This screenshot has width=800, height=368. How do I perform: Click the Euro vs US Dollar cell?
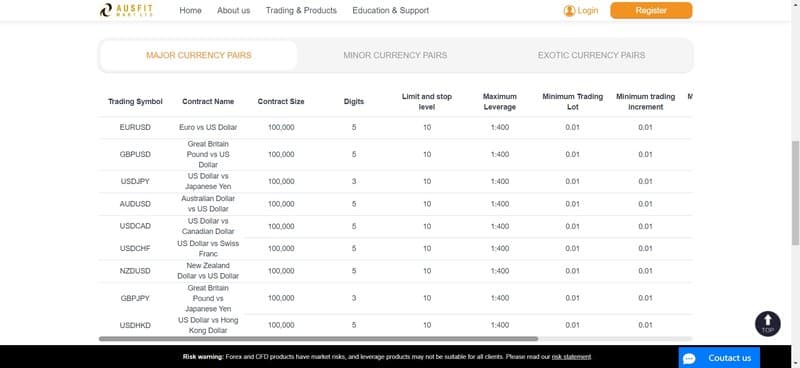(208, 127)
